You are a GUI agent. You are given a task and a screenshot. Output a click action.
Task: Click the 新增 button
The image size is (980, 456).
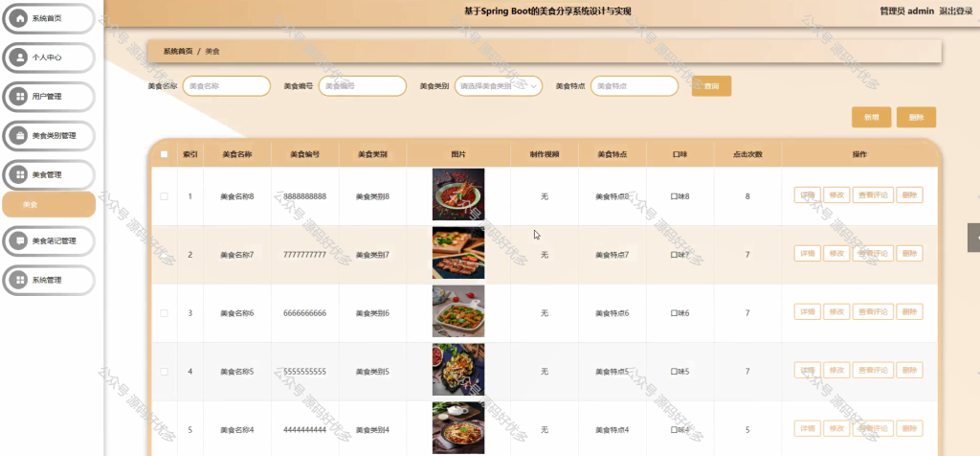pos(871,117)
